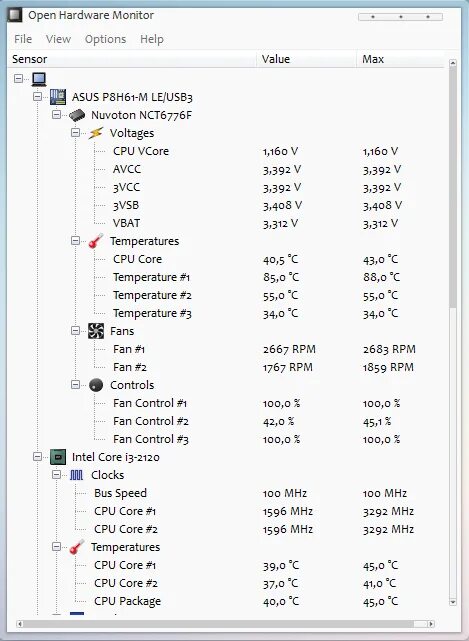Click the Clocks waveform icon
The height and width of the screenshot is (641, 469).
pos(76,475)
